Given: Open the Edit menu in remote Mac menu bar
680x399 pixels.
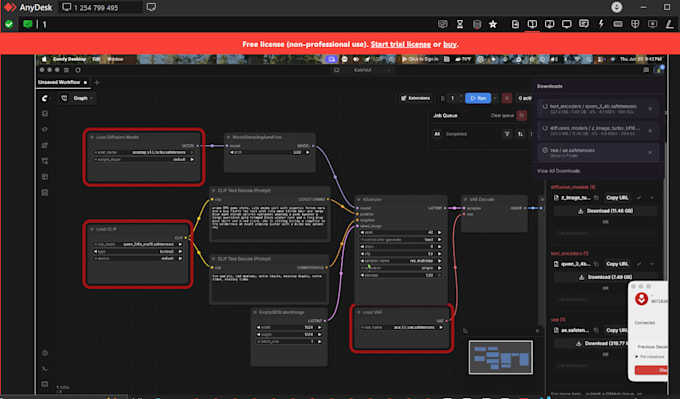Looking at the screenshot, I should coord(96,59).
